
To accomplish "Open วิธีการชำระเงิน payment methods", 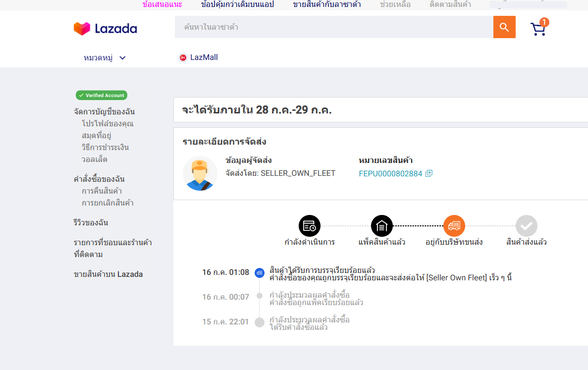I will pyautogui.click(x=106, y=147).
